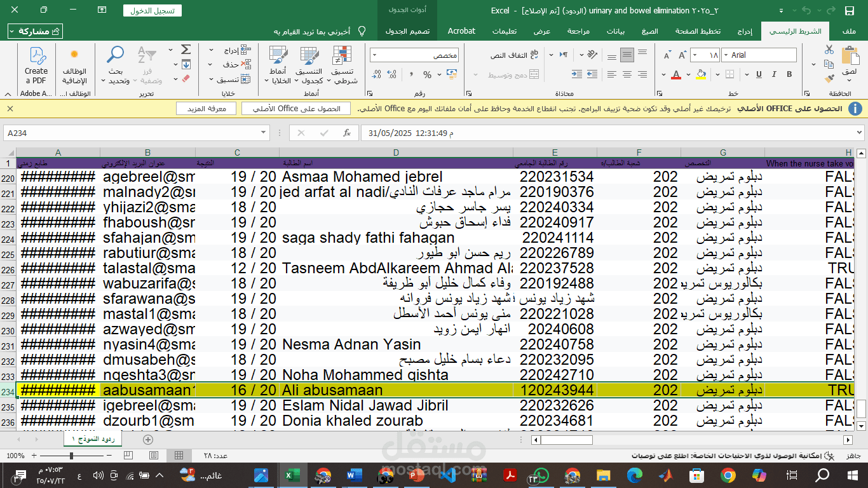Open Find & Select (بحث وتحديد)

[x=116, y=65]
